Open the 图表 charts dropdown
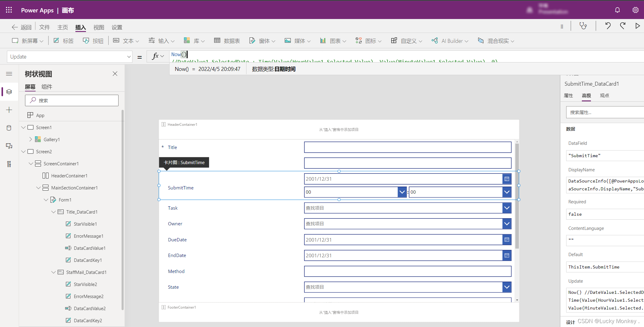The height and width of the screenshot is (327, 644). (x=333, y=41)
